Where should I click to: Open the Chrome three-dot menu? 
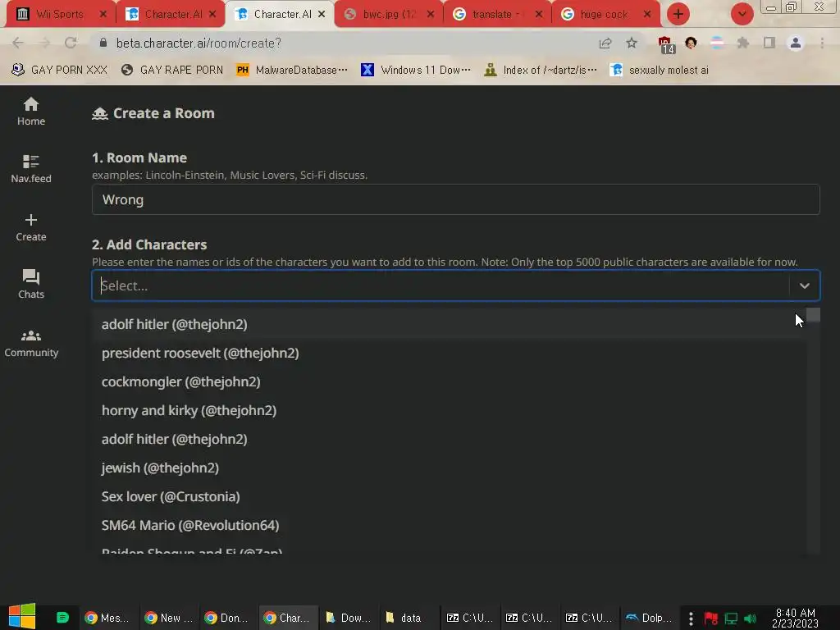pos(822,43)
